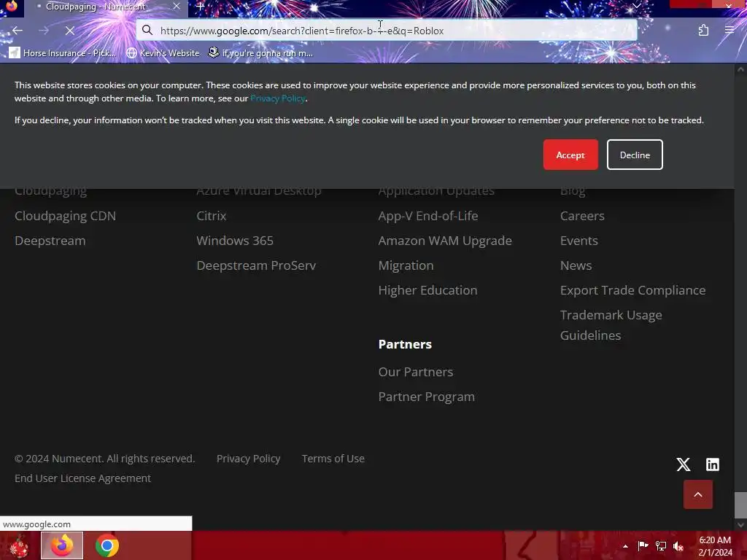
Task: Click the vertical scrollbar thumb
Action: point(740,505)
